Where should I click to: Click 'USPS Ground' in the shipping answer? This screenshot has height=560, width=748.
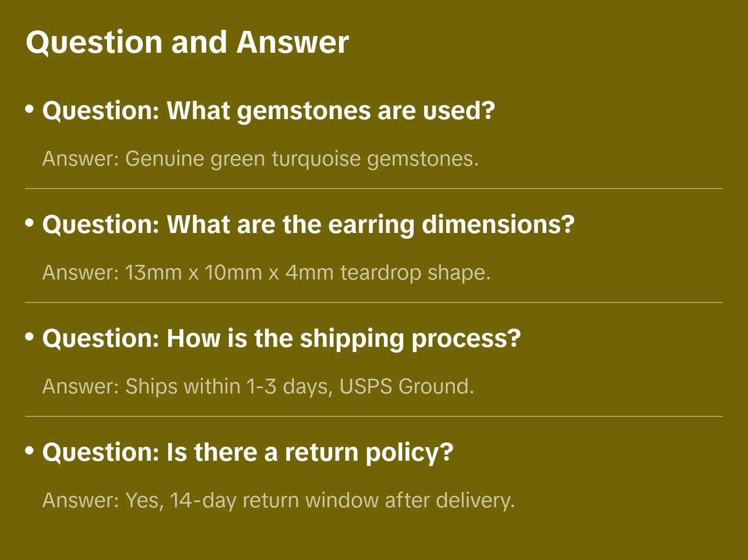tap(406, 387)
